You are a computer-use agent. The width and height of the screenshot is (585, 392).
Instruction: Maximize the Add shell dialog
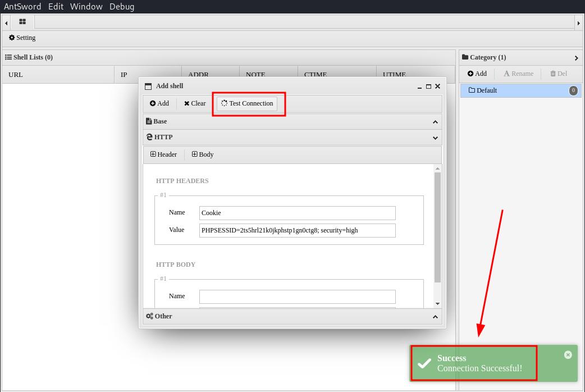(x=429, y=86)
